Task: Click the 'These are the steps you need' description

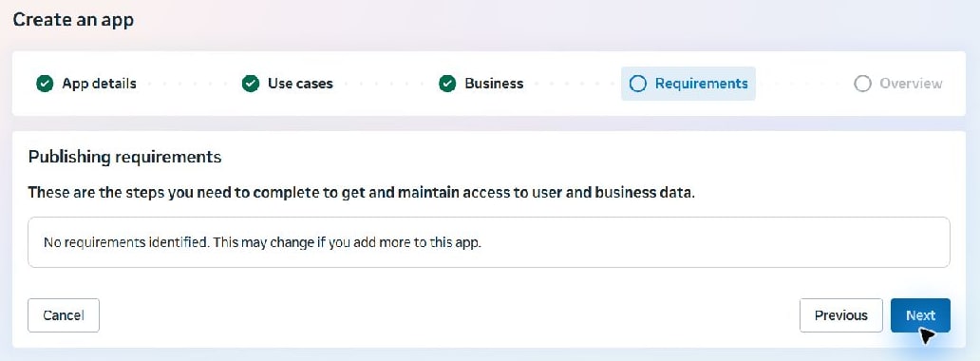Action: [361, 192]
